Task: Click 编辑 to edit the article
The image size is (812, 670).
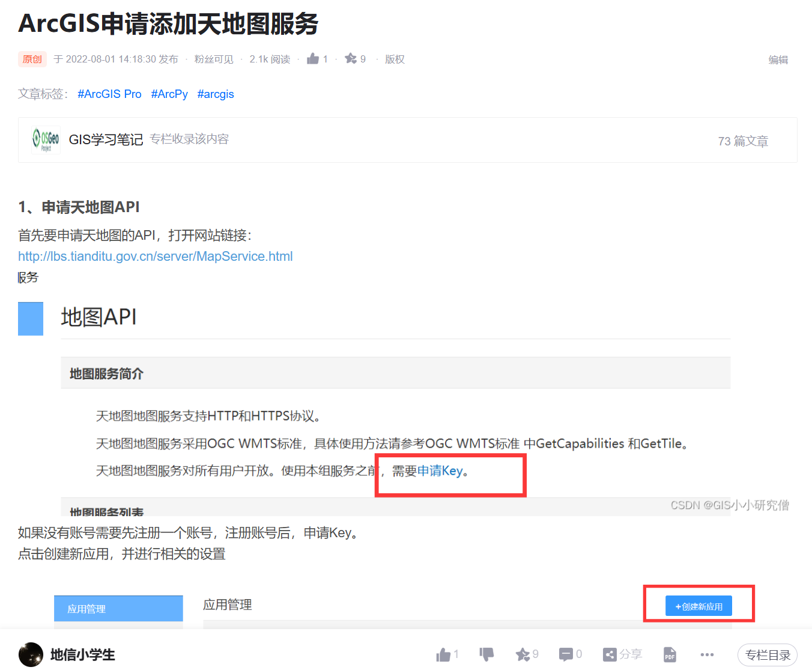Action: 778,59
